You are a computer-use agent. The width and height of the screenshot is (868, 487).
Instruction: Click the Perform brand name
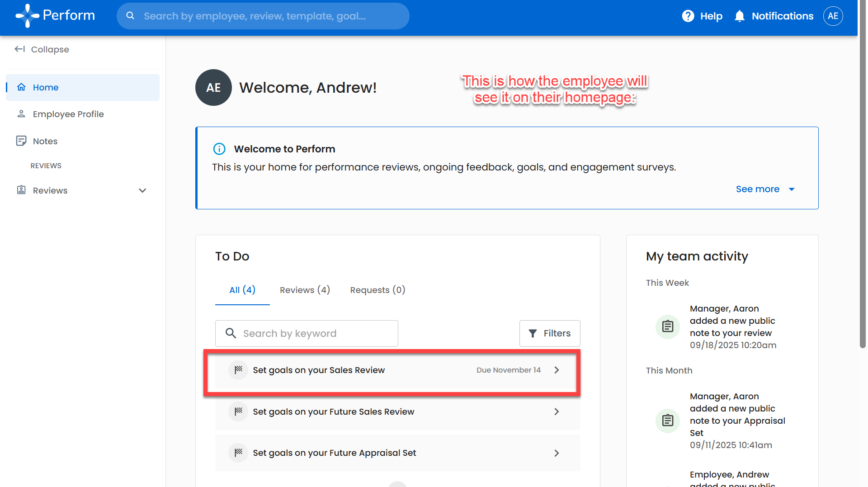tap(69, 15)
